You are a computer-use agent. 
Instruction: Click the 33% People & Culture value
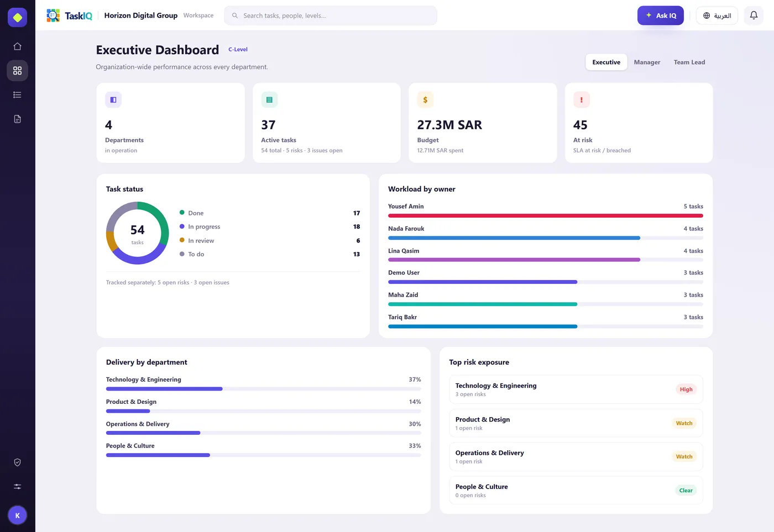tap(415, 446)
